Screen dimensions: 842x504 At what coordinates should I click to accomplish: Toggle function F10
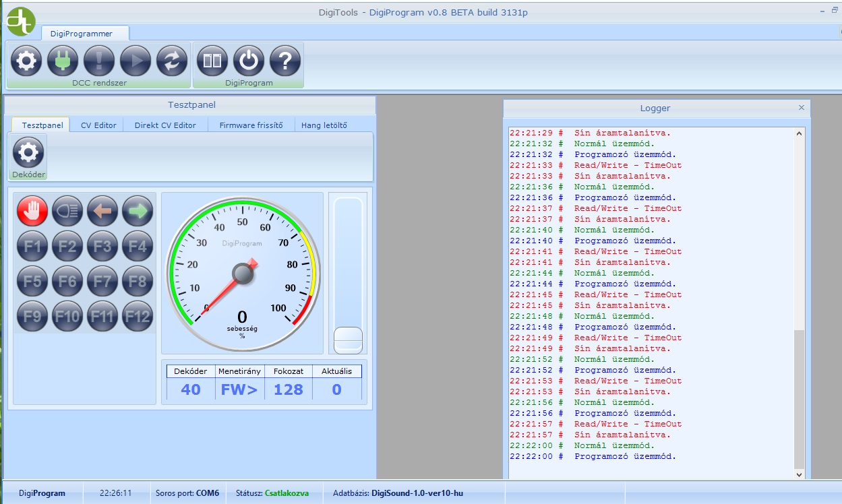67,316
